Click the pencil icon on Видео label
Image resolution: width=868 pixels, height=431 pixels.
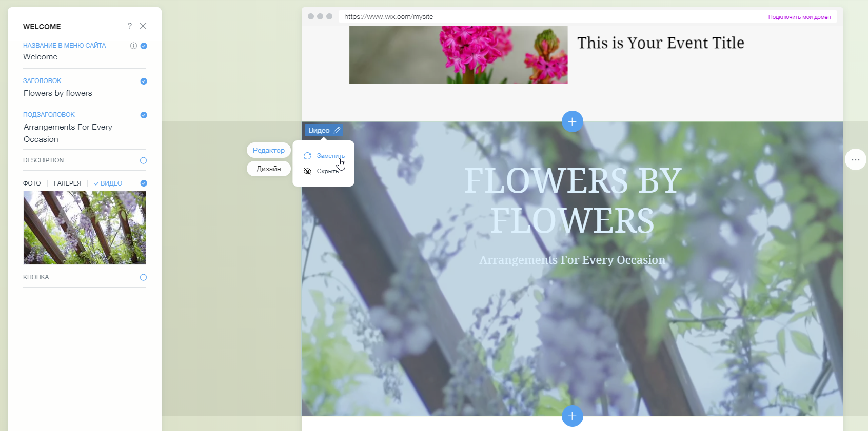pyautogui.click(x=337, y=131)
